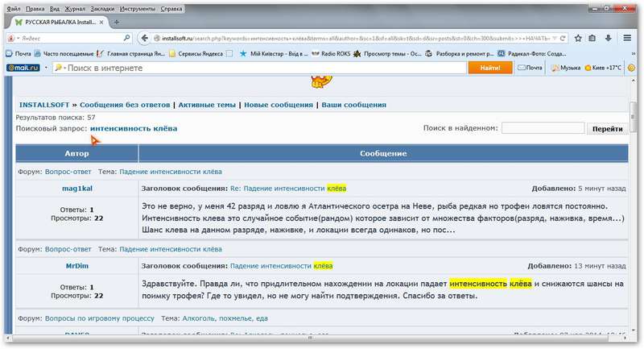Check Киев +17°C weather widget
This screenshot has width=644, height=349.
point(603,68)
